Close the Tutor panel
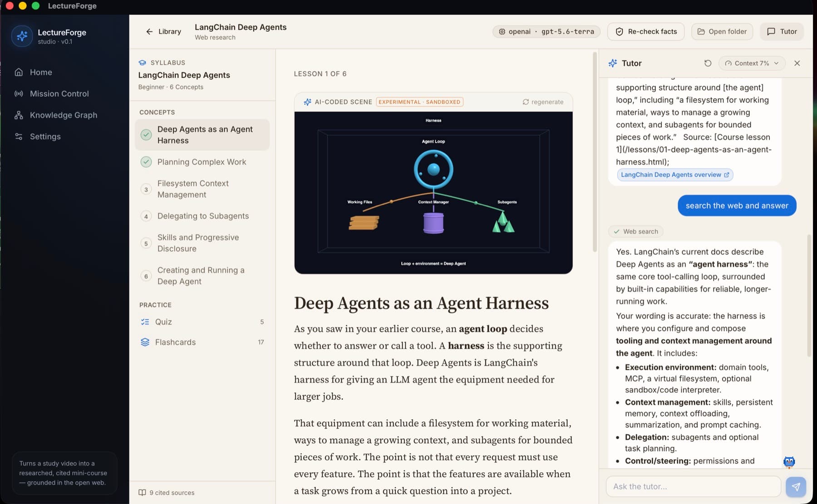 (797, 63)
